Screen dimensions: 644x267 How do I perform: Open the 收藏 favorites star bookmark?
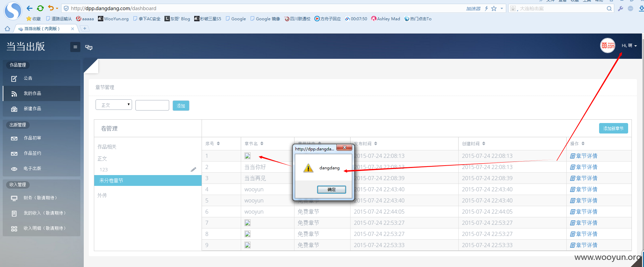33,19
